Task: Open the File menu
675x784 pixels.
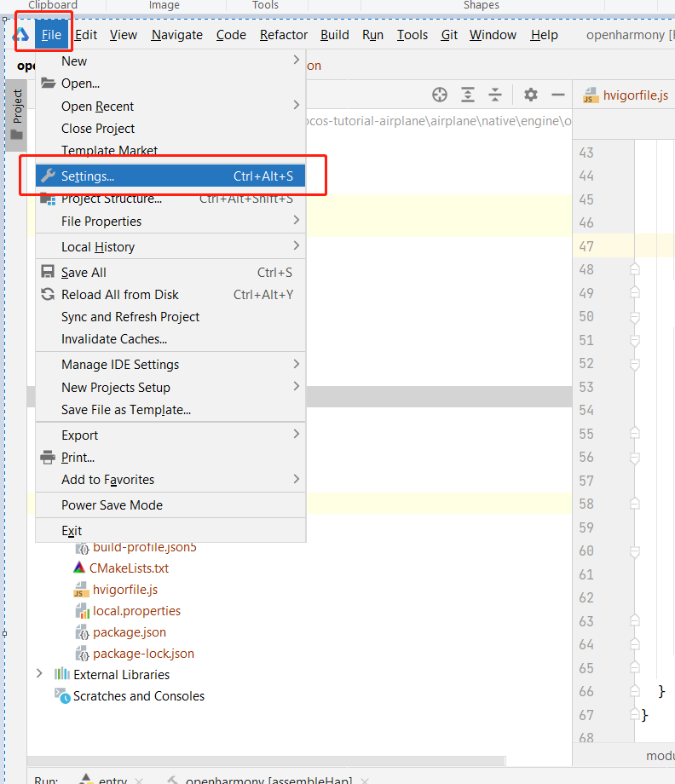Action: [x=51, y=34]
